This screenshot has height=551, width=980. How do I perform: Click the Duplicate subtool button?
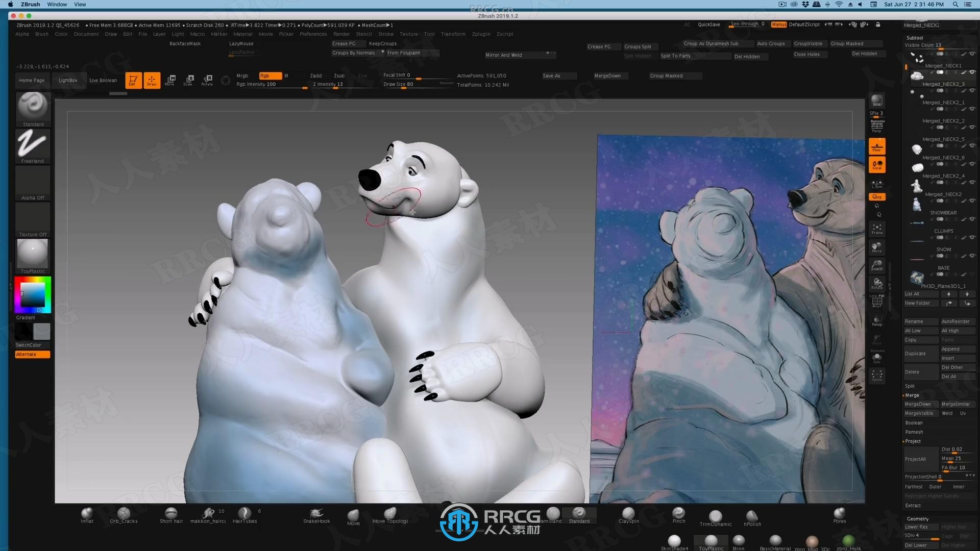pos(921,354)
